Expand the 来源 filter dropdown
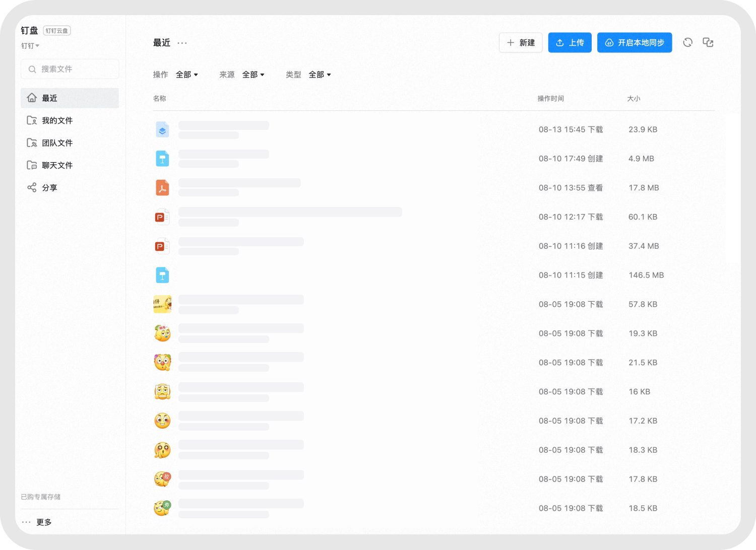756x550 pixels. (x=254, y=75)
